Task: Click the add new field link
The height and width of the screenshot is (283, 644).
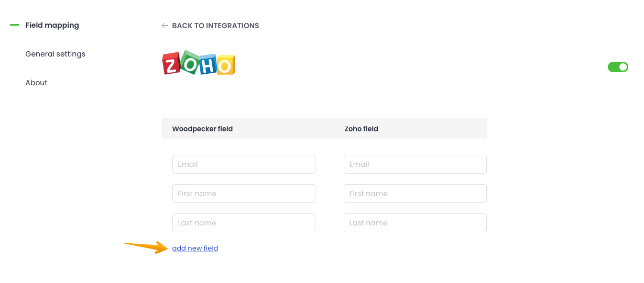Action: (x=195, y=248)
